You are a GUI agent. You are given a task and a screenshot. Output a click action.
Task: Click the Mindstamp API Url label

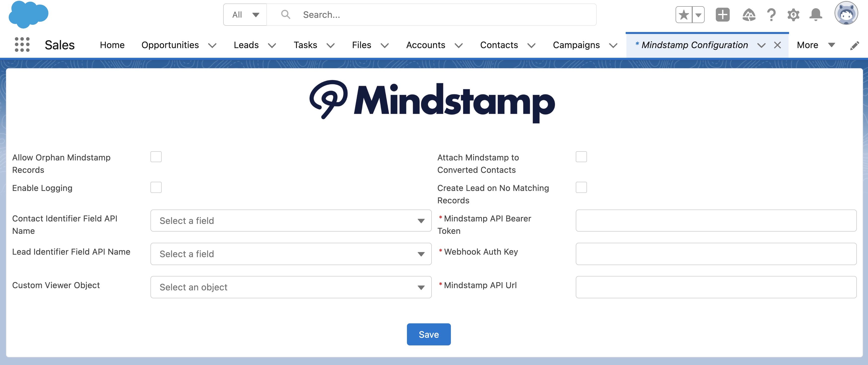tap(480, 285)
